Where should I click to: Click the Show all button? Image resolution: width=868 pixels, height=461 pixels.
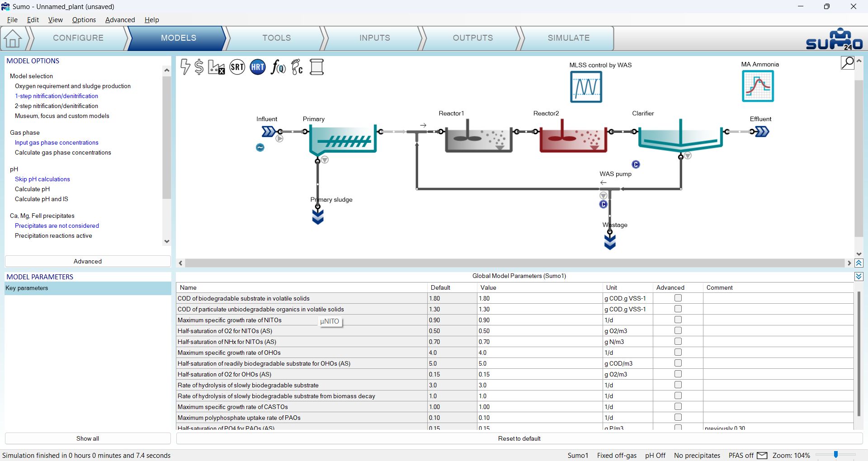click(88, 438)
